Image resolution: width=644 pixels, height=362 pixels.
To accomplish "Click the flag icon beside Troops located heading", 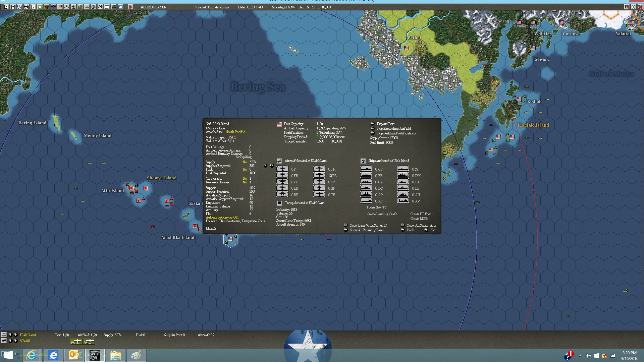I will click(279, 203).
